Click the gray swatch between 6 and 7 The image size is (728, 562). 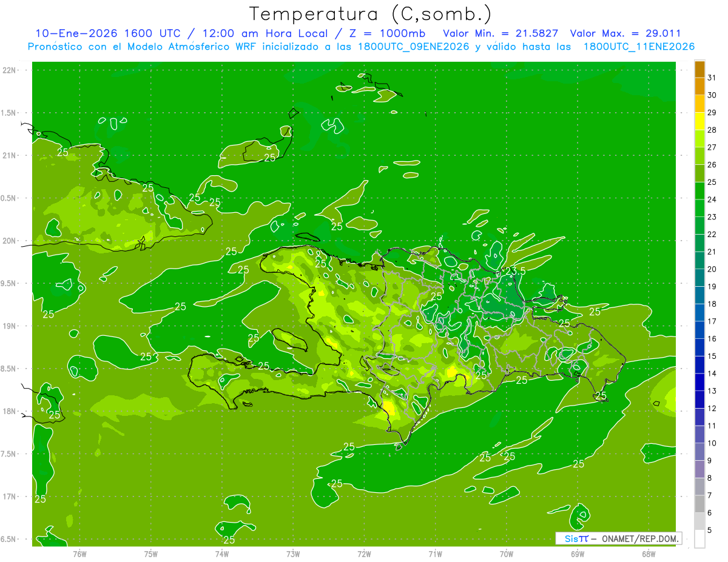click(x=699, y=504)
